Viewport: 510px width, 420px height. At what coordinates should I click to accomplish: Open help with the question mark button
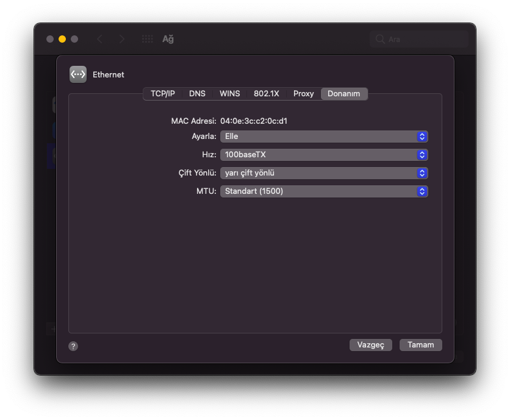click(73, 346)
